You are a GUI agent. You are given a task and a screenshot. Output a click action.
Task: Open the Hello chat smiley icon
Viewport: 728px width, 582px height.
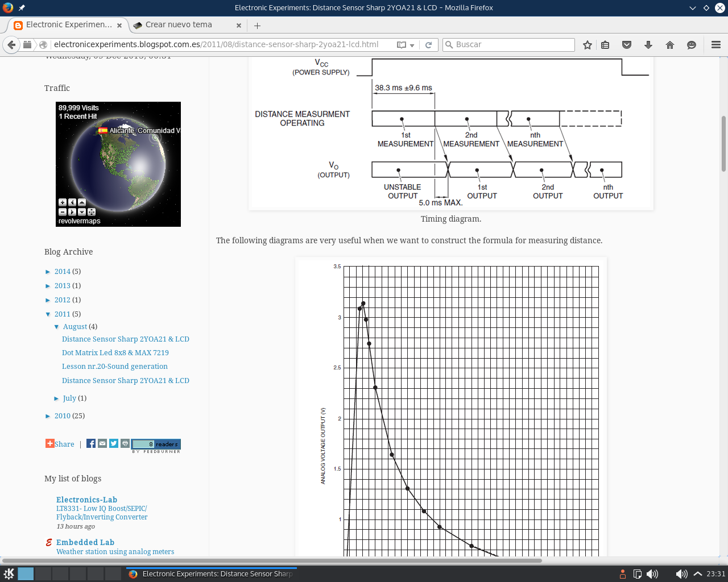tap(692, 45)
